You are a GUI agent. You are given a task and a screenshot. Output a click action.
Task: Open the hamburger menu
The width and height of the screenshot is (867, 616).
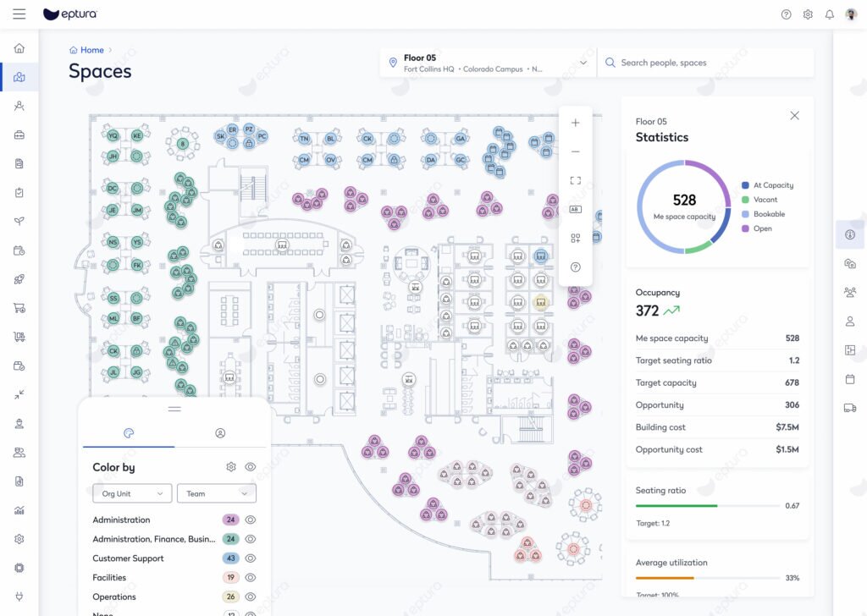(19, 14)
